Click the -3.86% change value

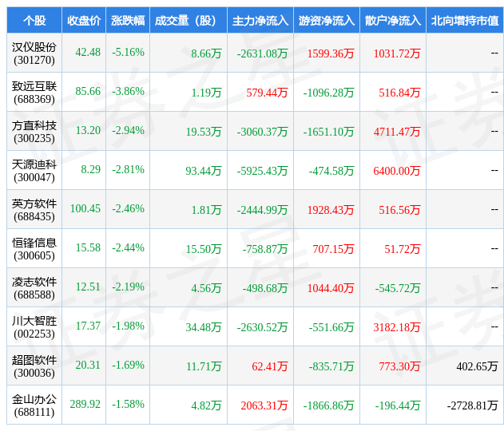click(x=128, y=91)
